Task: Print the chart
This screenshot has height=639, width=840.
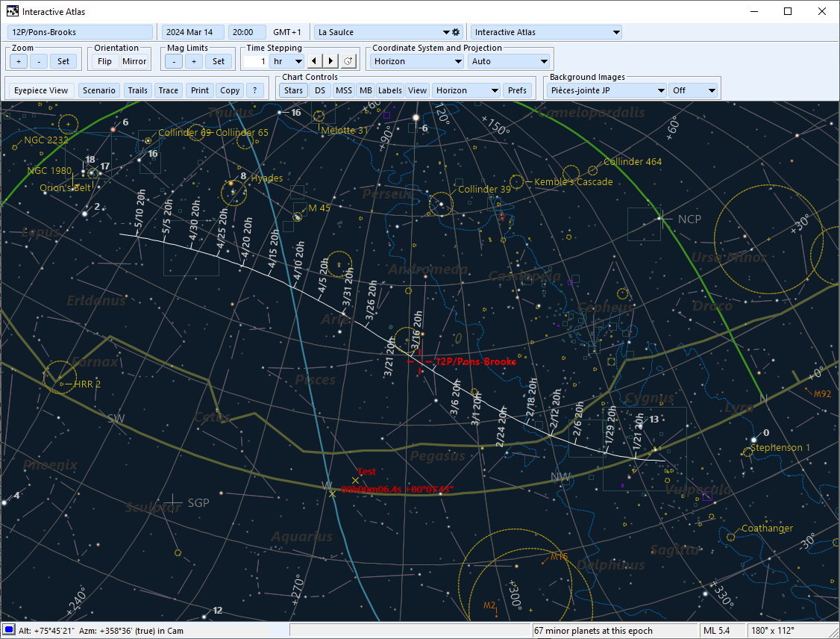Action: pos(200,90)
